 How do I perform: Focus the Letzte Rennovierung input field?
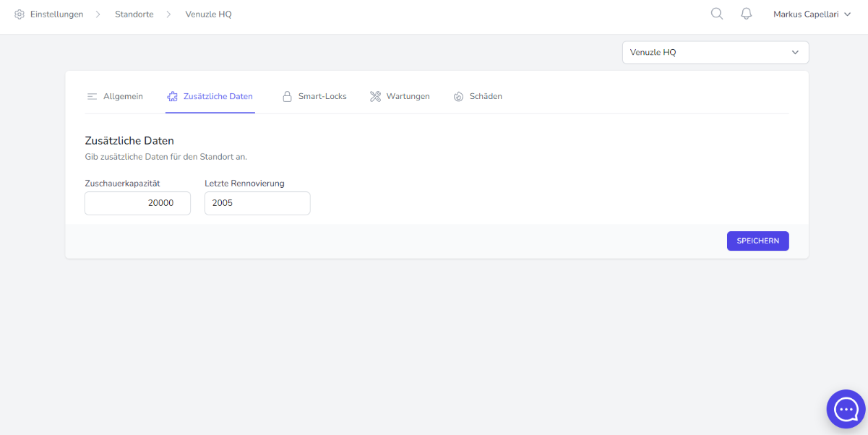pyautogui.click(x=257, y=203)
